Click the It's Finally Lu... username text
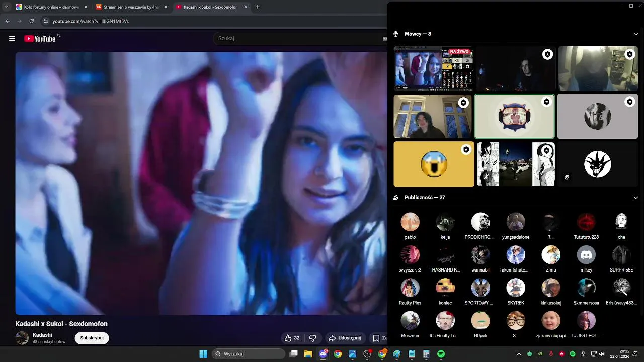Image resolution: width=644 pixels, height=362 pixels. 444,336
